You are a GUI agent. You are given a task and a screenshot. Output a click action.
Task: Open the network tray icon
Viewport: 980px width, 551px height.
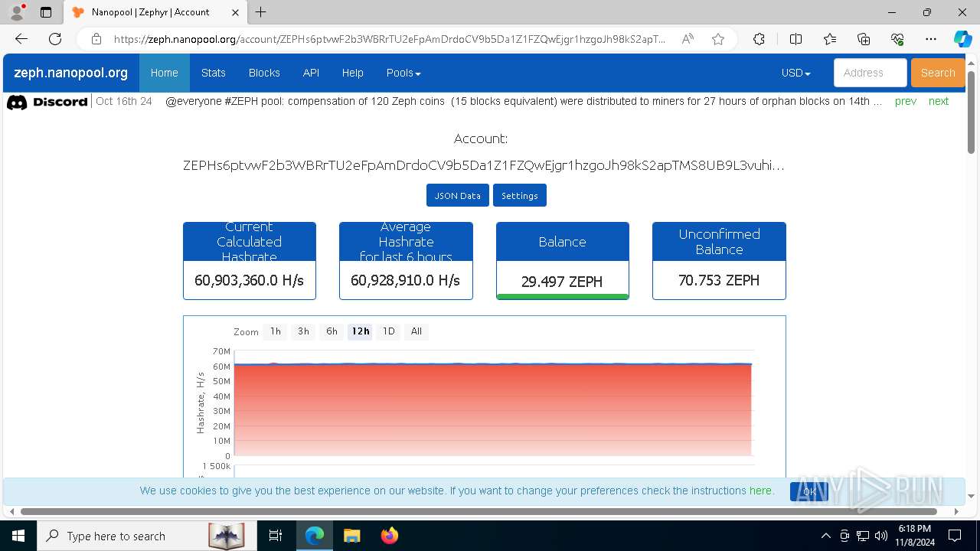pos(863,536)
